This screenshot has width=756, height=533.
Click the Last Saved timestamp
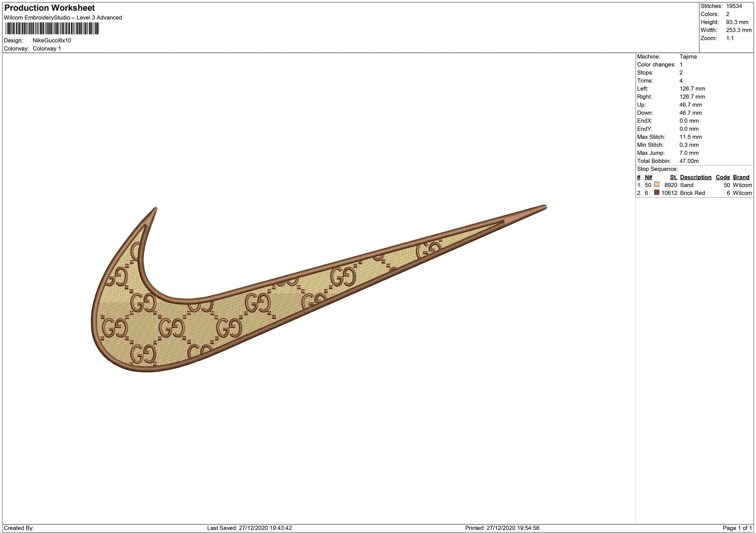[x=249, y=528]
